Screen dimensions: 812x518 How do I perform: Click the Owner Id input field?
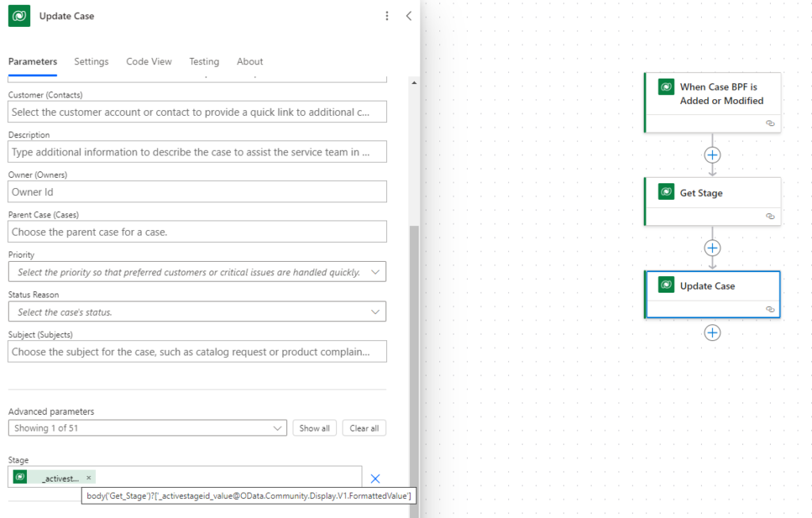click(197, 192)
